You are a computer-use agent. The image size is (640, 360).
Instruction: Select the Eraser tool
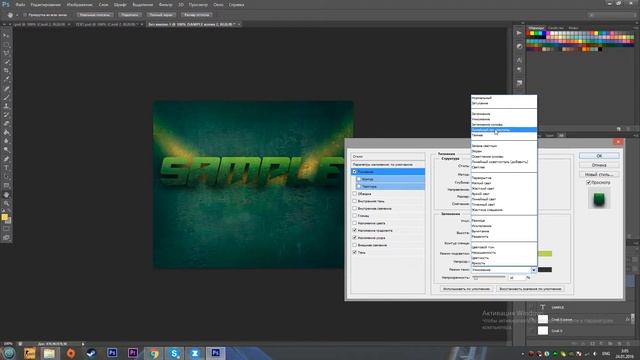[6, 124]
